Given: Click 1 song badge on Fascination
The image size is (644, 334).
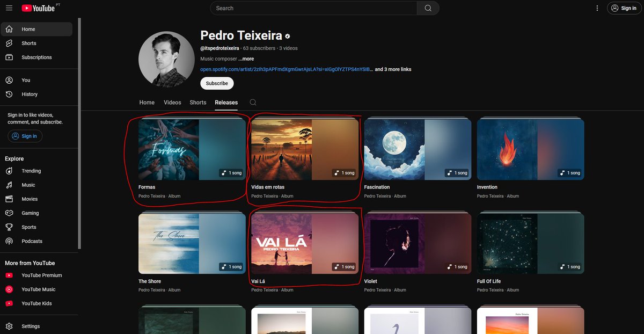Looking at the screenshot, I should click(x=456, y=173).
